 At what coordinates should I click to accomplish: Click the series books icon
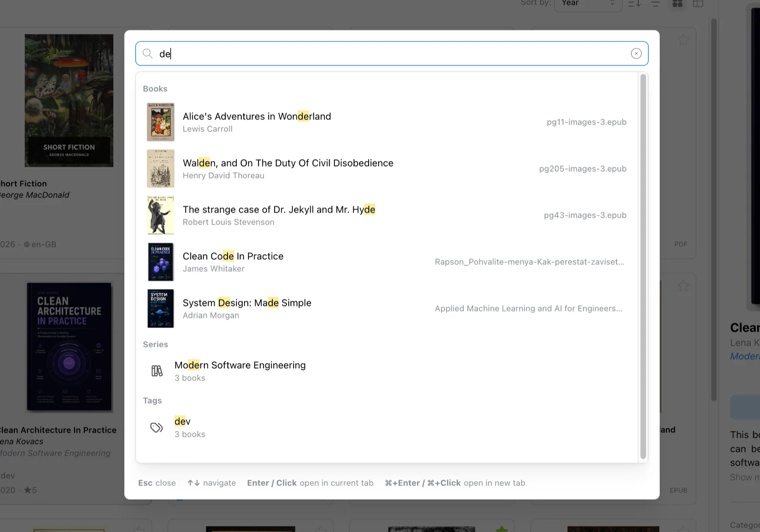[157, 371]
